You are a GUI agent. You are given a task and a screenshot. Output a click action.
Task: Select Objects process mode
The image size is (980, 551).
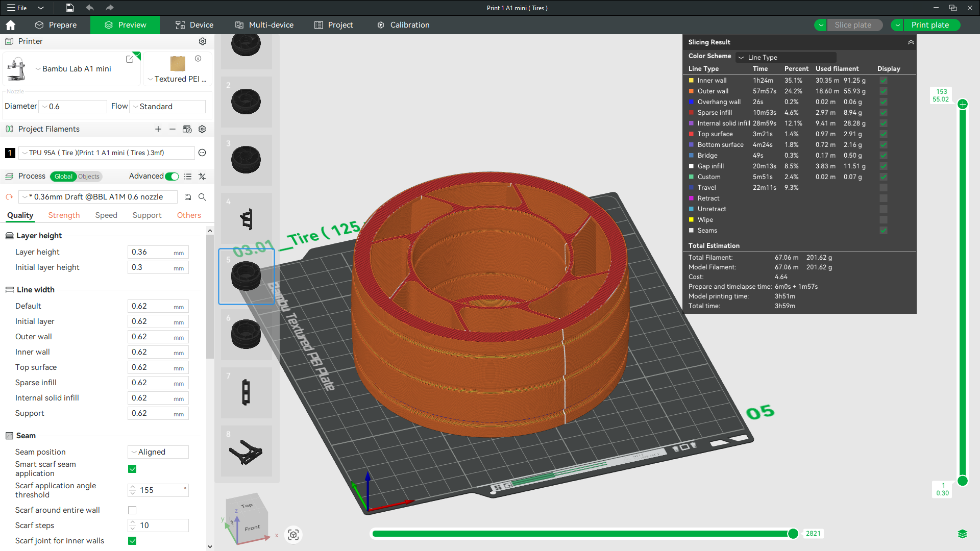[89, 177]
